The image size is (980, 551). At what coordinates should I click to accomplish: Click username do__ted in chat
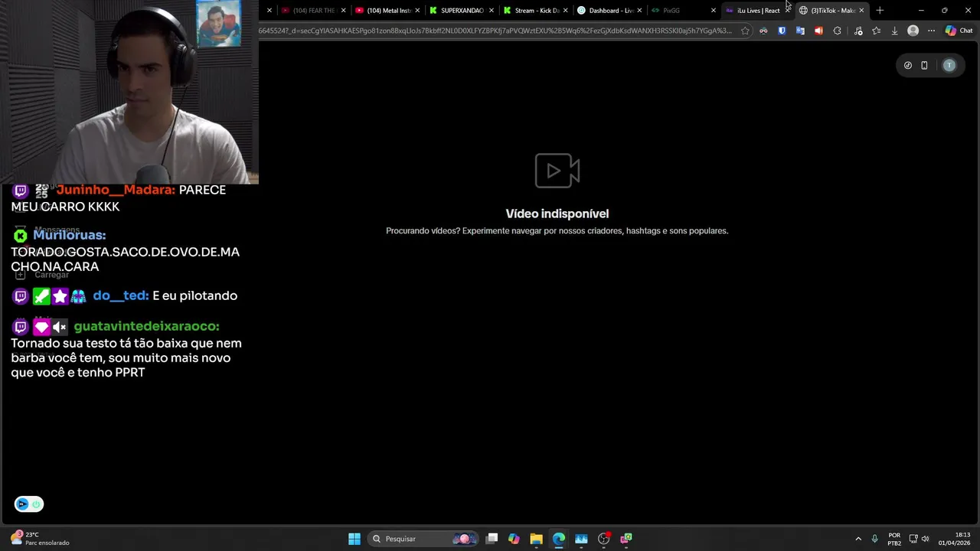121,295
